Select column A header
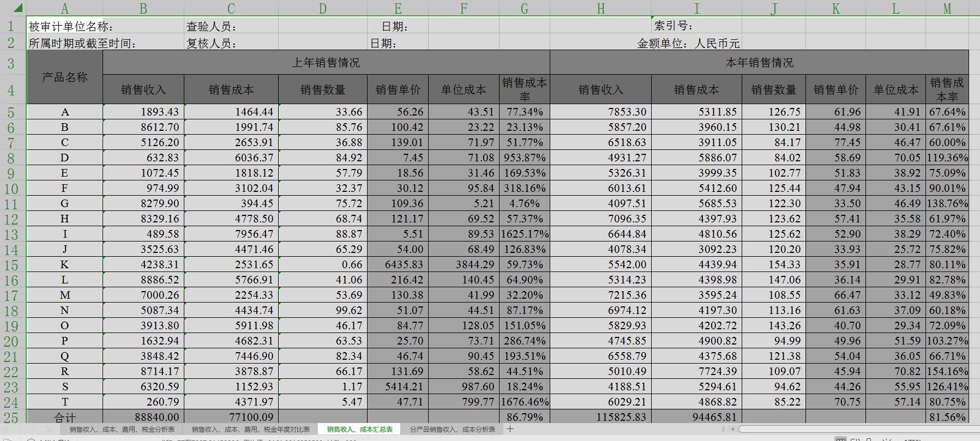Image resolution: width=980 pixels, height=441 pixels. coord(64,8)
